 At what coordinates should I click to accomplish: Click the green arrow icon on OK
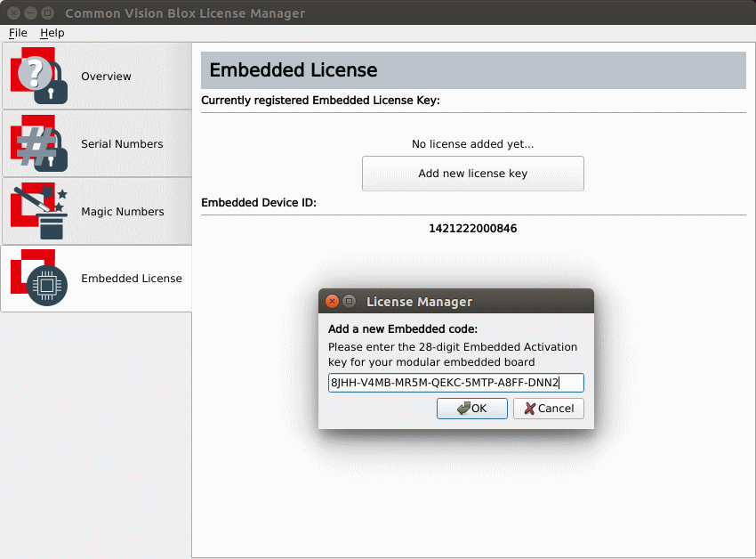pyautogui.click(x=463, y=409)
